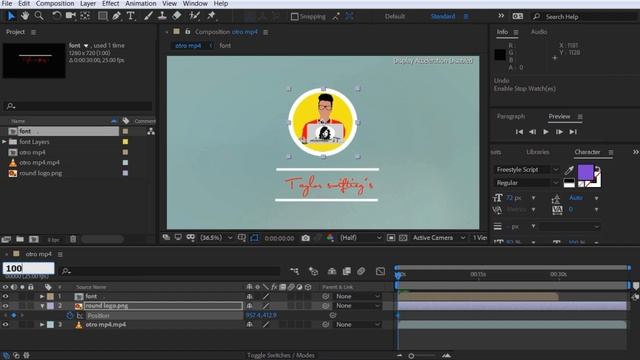Adjust the timeline zoom slider
This screenshot has height=360, width=640.
click(x=411, y=356)
